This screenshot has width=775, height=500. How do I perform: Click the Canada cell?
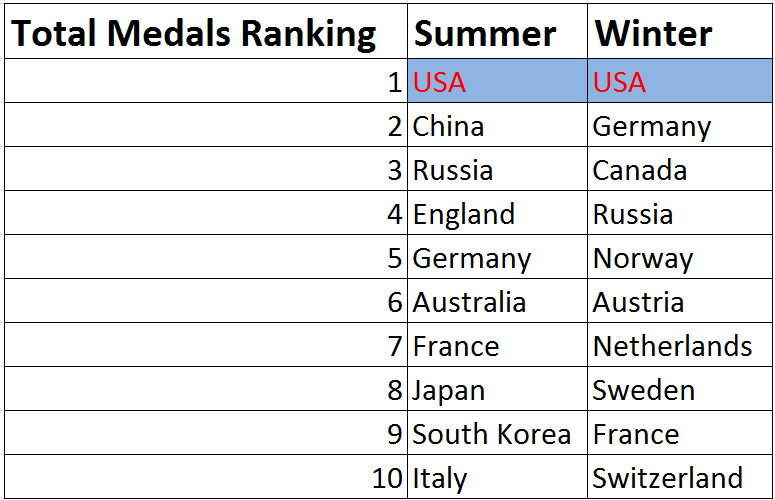click(680, 170)
